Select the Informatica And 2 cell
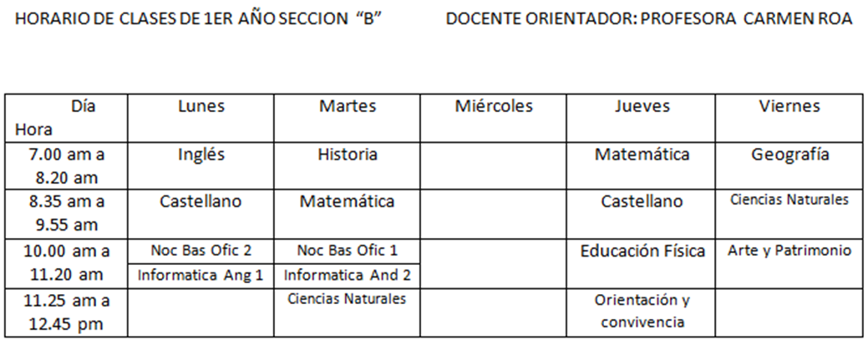 click(347, 276)
